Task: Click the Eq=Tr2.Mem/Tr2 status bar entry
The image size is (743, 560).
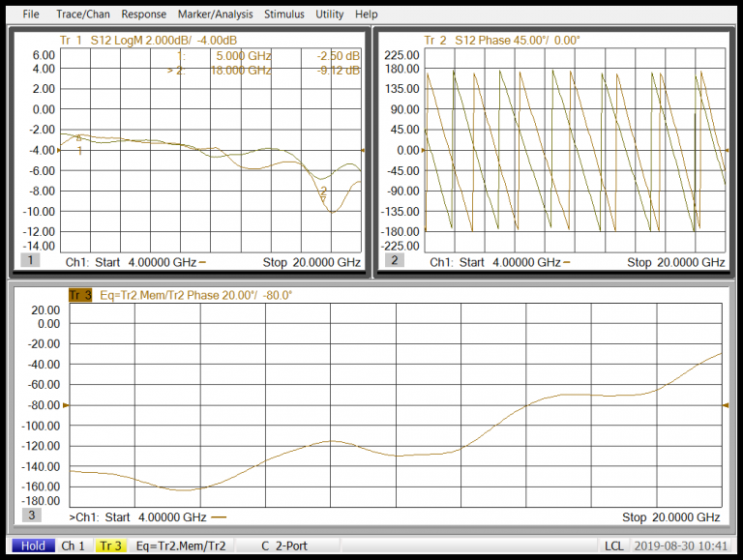Action: pyautogui.click(x=181, y=545)
